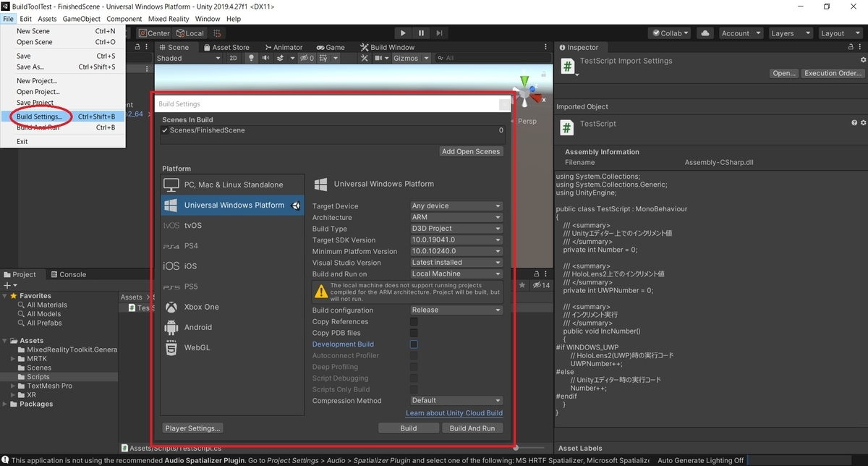The width and height of the screenshot is (868, 466).
Task: Open Target SDK Version dropdown
Action: click(x=456, y=240)
